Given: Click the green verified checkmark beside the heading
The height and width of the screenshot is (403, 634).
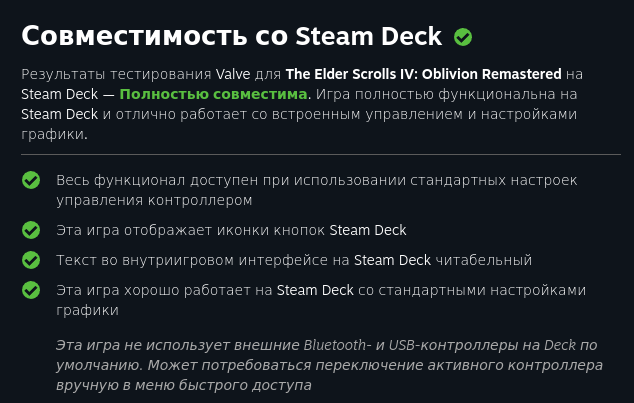Looking at the screenshot, I should 463,37.
